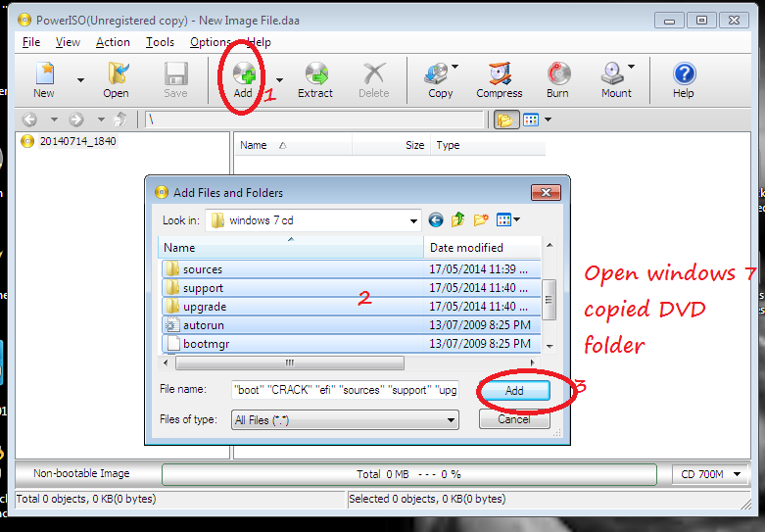Open the dialog's view menu icon
This screenshot has height=532, width=765.
point(507,220)
